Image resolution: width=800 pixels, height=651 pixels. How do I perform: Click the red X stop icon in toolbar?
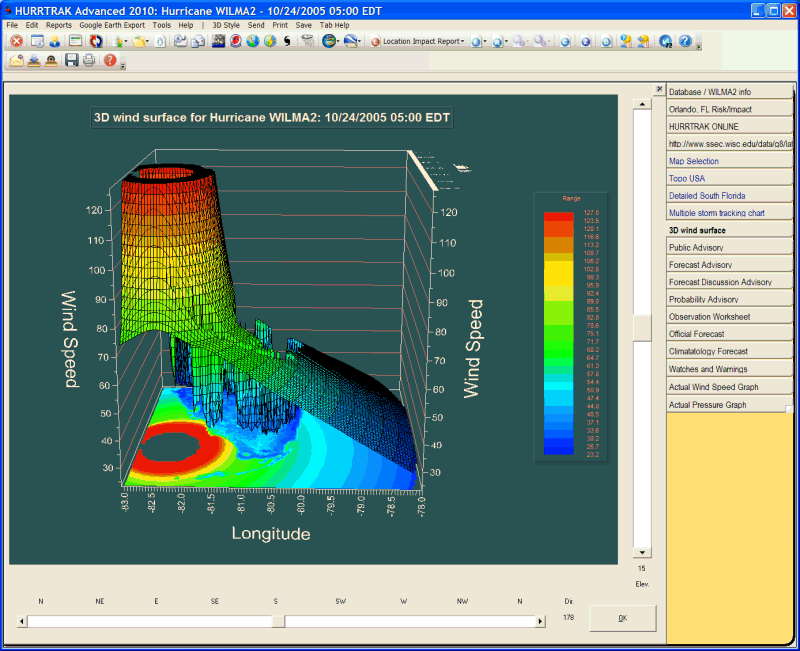(16, 41)
